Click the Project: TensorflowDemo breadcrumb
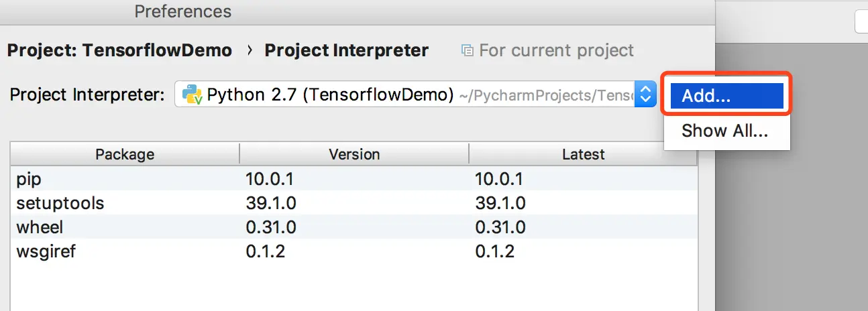Screen dimensions: 868x311 tap(119, 50)
